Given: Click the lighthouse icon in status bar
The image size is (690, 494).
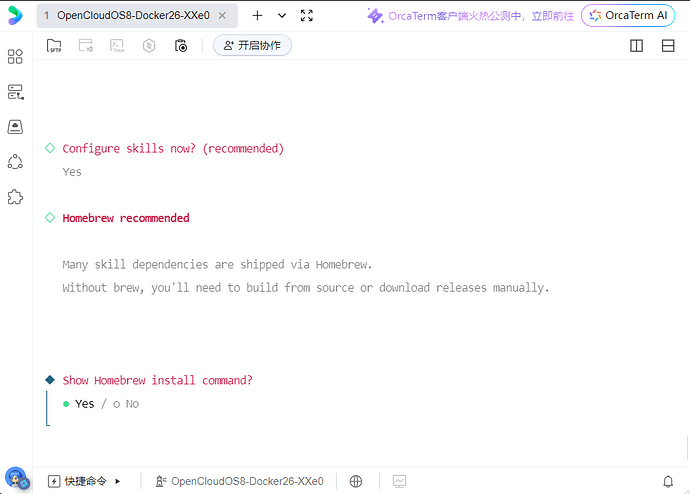Looking at the screenshot, I should click(x=161, y=481).
